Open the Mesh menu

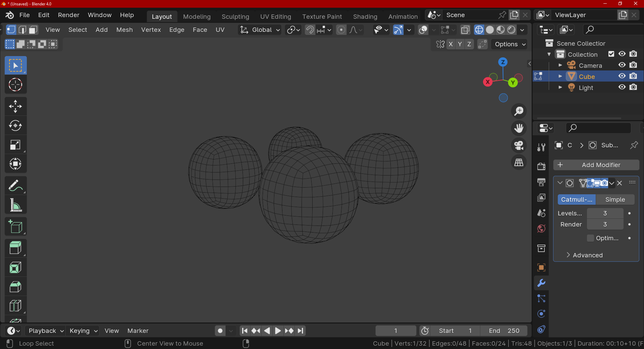[x=124, y=30]
